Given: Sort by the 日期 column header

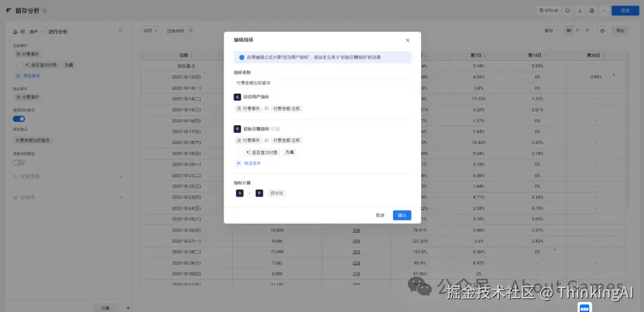Looking at the screenshot, I should (185, 55).
